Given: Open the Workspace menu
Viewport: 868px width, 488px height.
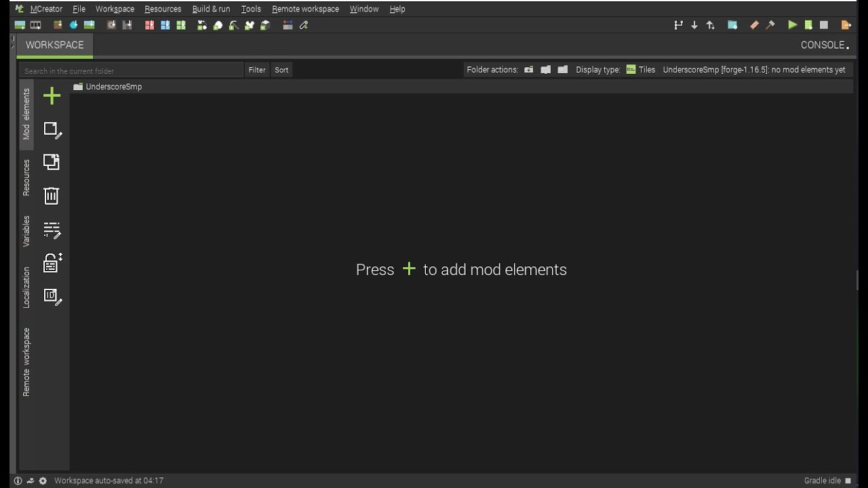Looking at the screenshot, I should [115, 9].
